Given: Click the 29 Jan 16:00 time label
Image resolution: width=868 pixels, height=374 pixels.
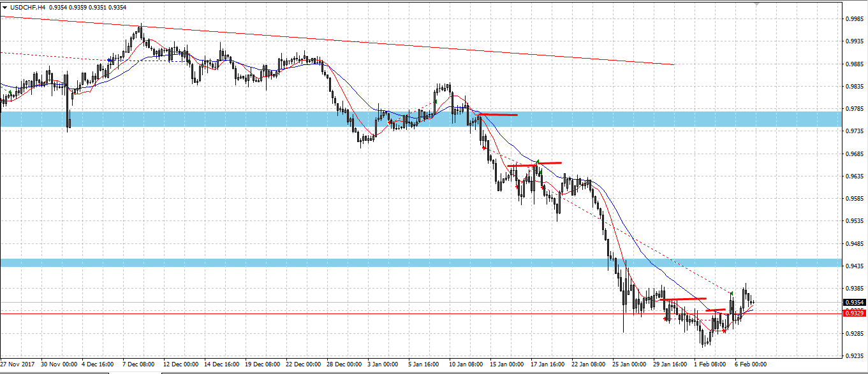Looking at the screenshot, I should 670,364.
